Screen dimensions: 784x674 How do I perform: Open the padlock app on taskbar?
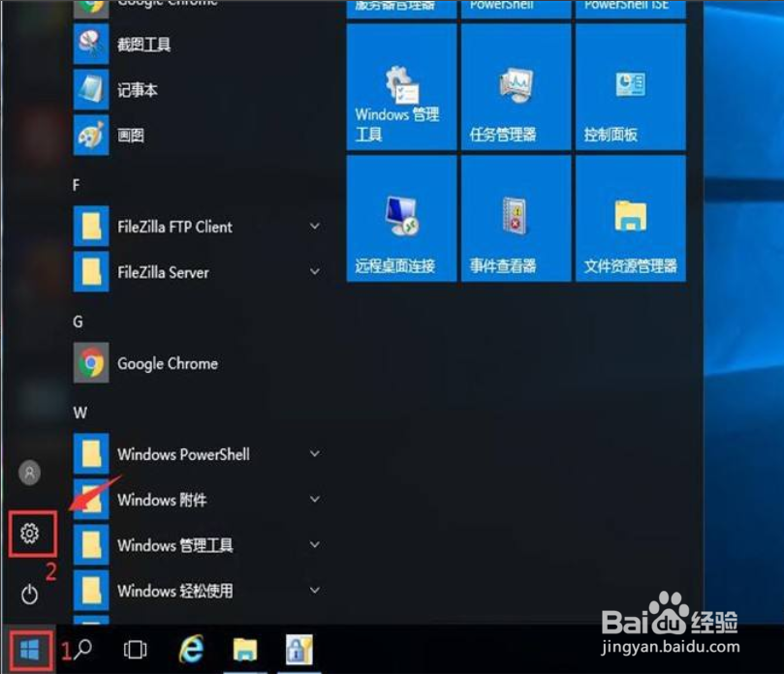pyautogui.click(x=299, y=650)
